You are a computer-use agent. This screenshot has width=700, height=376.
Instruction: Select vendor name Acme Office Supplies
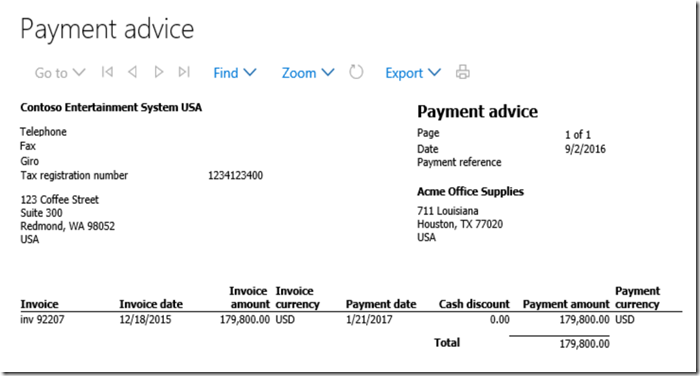pos(470,192)
